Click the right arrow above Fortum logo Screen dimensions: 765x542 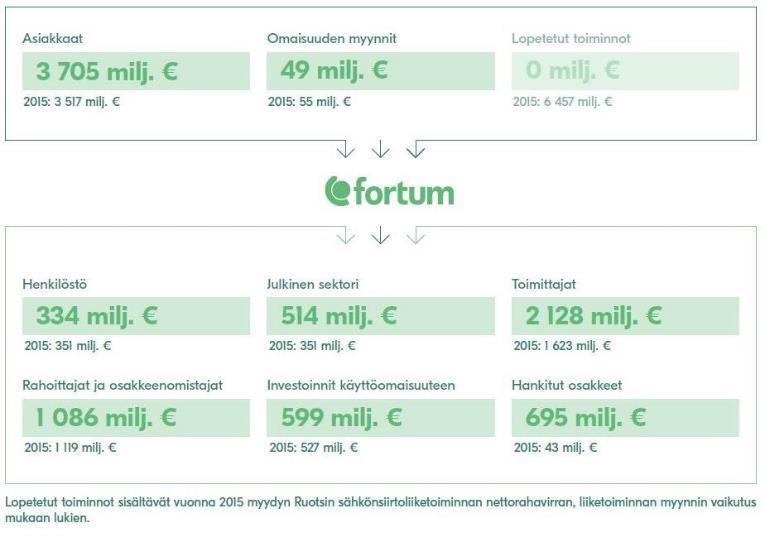pyautogui.click(x=416, y=149)
